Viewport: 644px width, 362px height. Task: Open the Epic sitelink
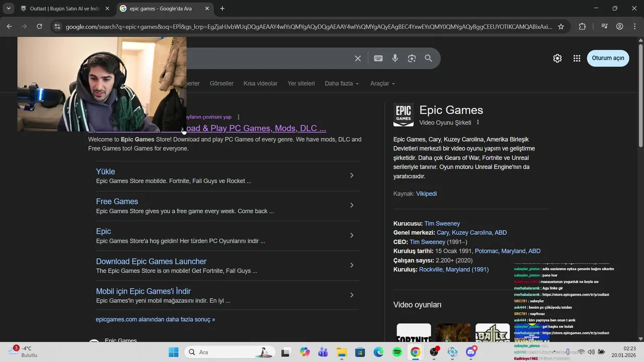[x=104, y=231]
